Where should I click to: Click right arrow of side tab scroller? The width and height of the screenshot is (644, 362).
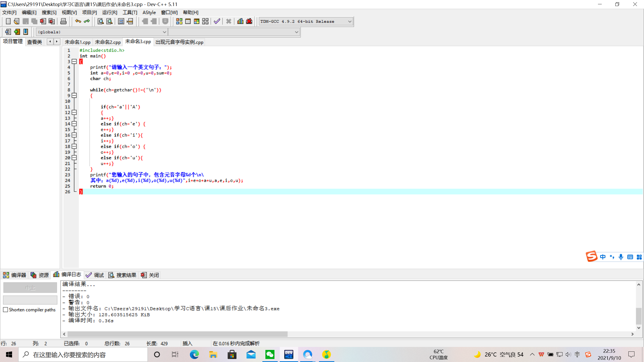[57, 41]
